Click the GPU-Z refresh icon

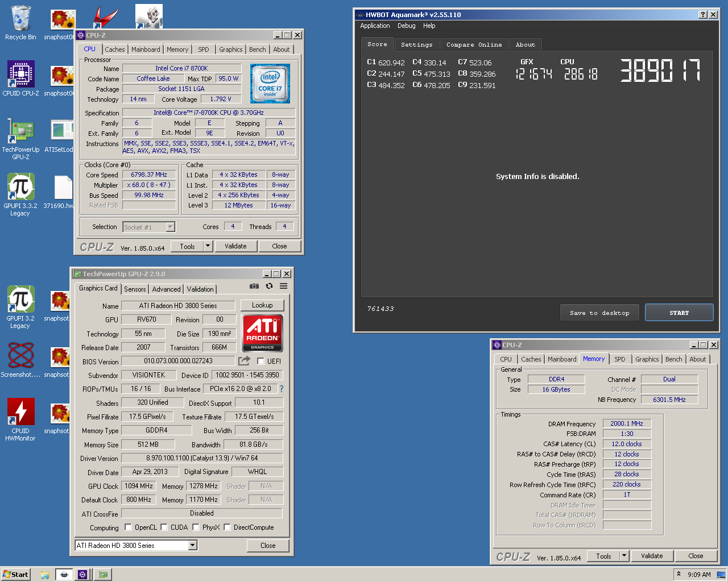tap(269, 286)
